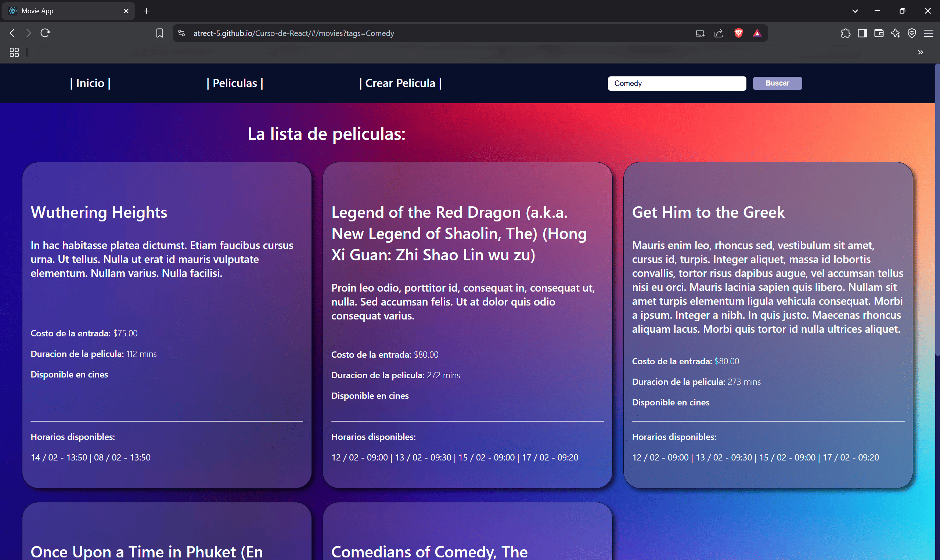Focus the Comedy search input field
The width and height of the screenshot is (940, 560).
(677, 83)
